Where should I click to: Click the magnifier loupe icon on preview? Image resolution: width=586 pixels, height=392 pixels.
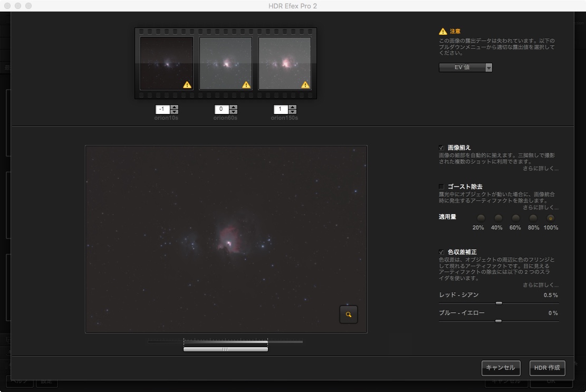tap(348, 314)
